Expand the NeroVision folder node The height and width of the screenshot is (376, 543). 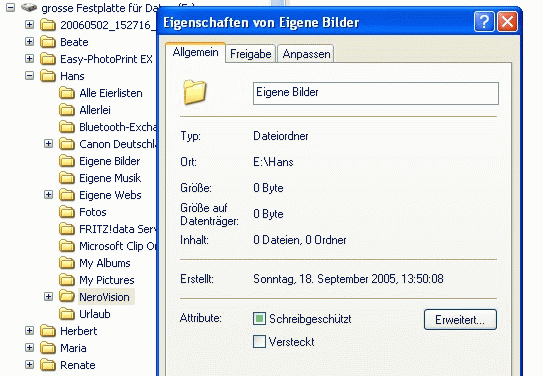[48, 297]
